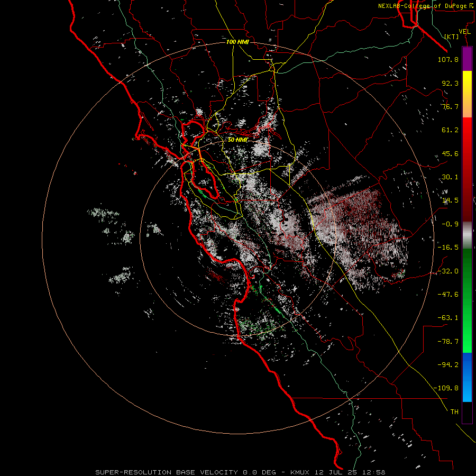Click the -78.7 legend value
Screen dimensions: 476x476
coord(448,342)
